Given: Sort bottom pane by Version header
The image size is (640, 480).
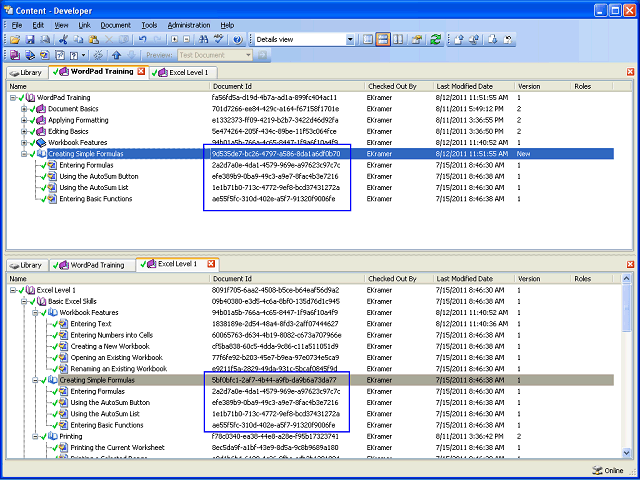Looking at the screenshot, I should (x=542, y=279).
